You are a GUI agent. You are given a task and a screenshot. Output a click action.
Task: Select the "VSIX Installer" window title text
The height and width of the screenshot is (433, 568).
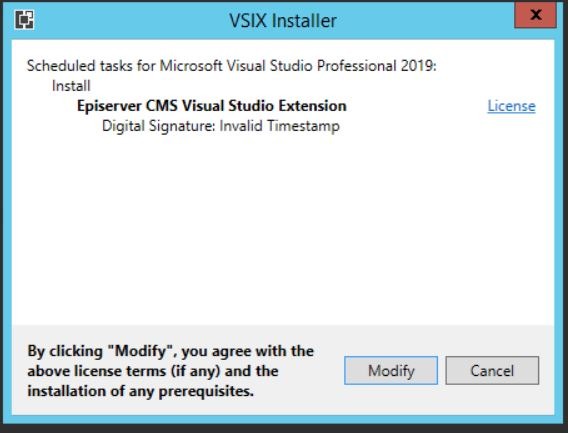[283, 21]
